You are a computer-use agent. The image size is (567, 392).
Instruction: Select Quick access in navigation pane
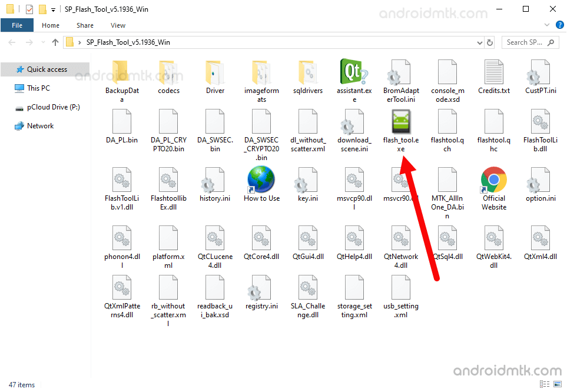(x=45, y=69)
